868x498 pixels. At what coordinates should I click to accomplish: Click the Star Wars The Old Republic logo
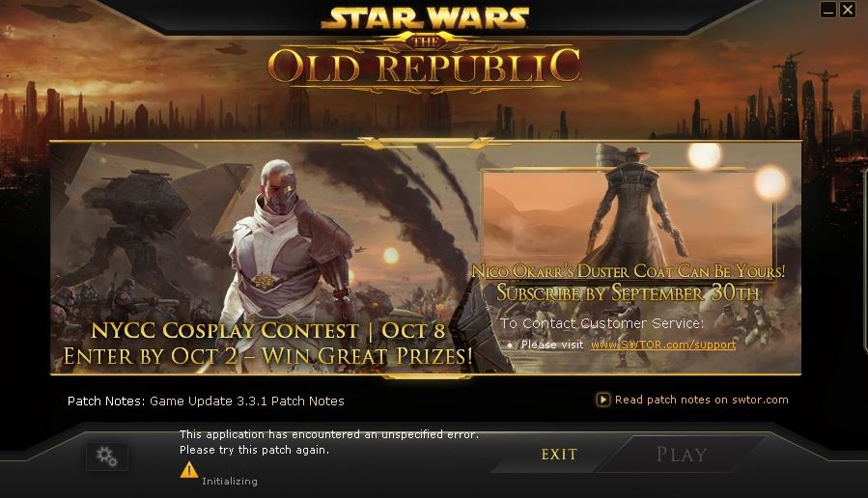[x=425, y=48]
